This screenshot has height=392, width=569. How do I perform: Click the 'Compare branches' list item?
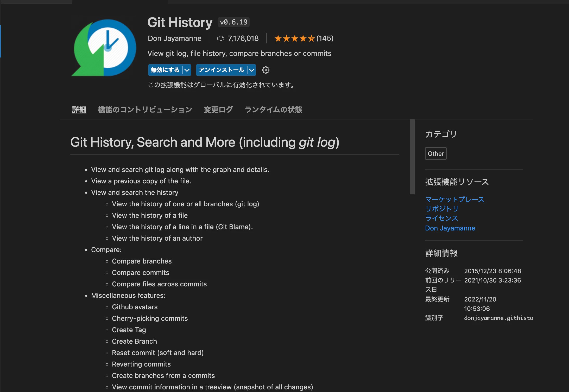click(x=142, y=261)
